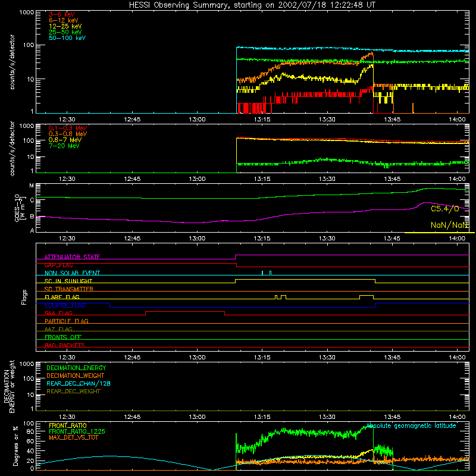Click the GAP_FLAG label
Screen dimensions: 476x476
(x=58, y=265)
